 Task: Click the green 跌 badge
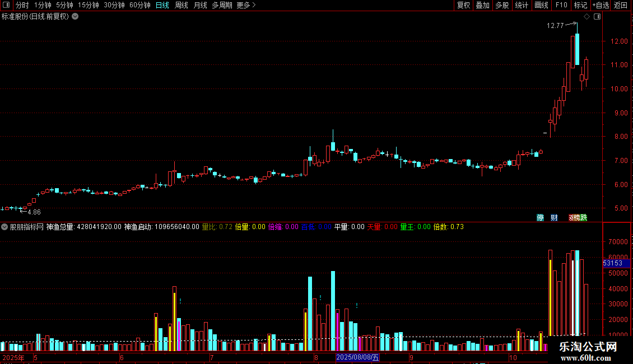(584, 217)
